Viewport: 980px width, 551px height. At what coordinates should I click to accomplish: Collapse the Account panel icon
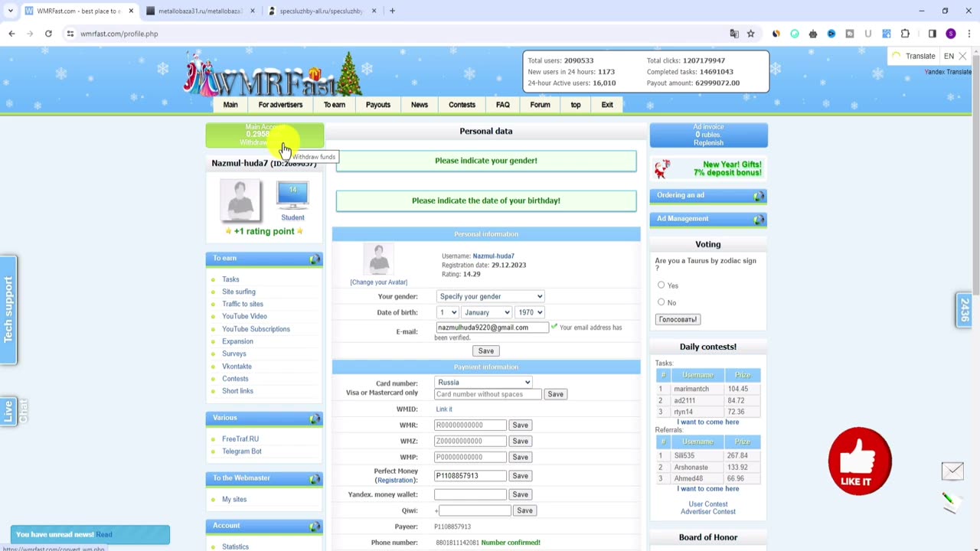pos(314,527)
